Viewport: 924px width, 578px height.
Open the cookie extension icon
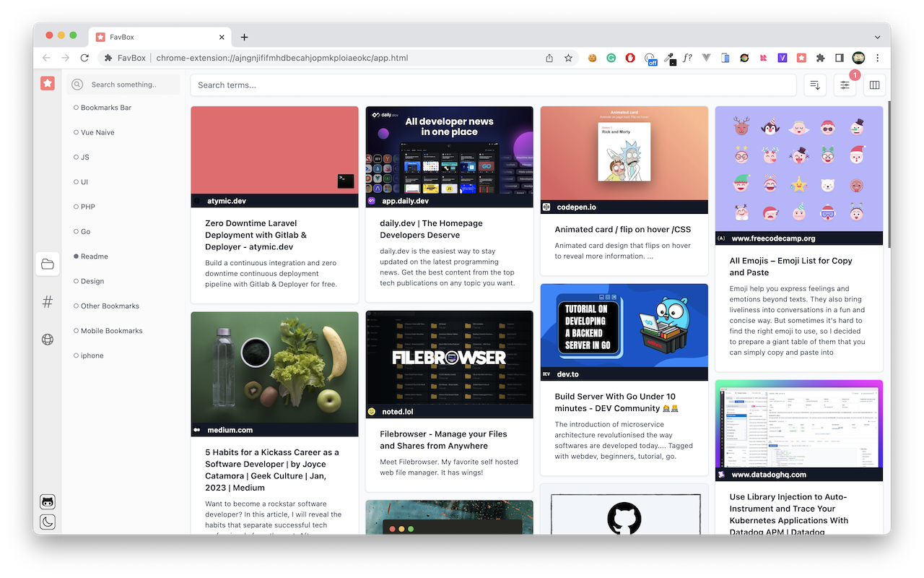tap(592, 58)
